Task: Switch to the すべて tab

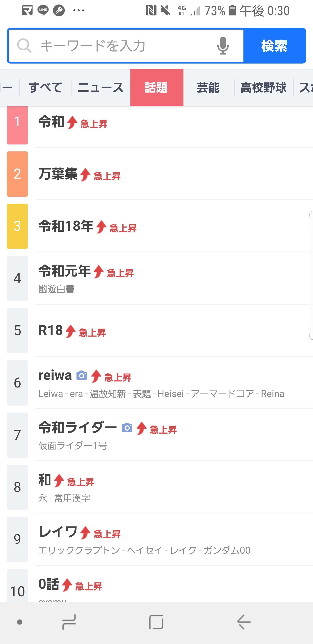Action: pos(46,87)
